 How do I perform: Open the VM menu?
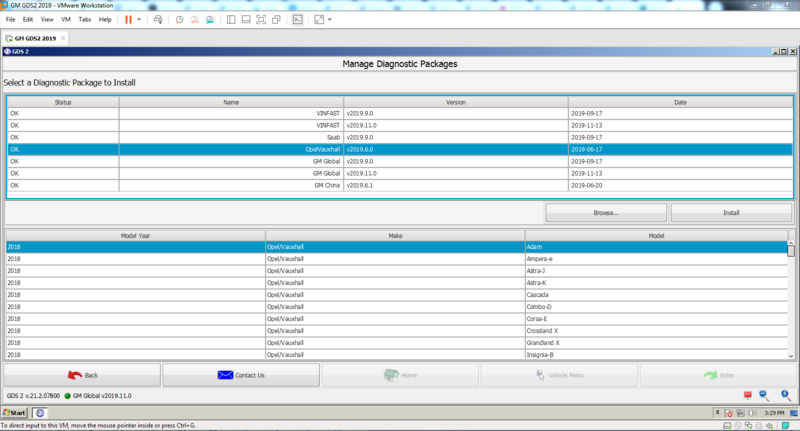(66, 19)
